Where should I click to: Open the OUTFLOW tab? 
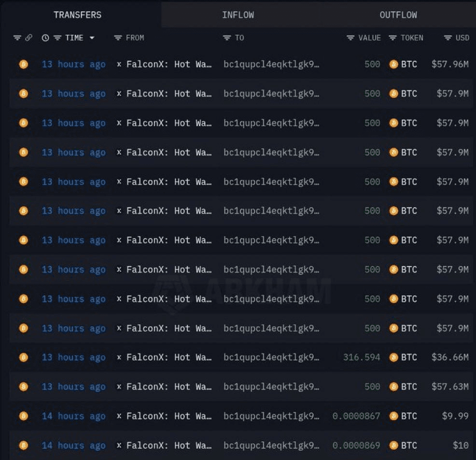point(398,15)
